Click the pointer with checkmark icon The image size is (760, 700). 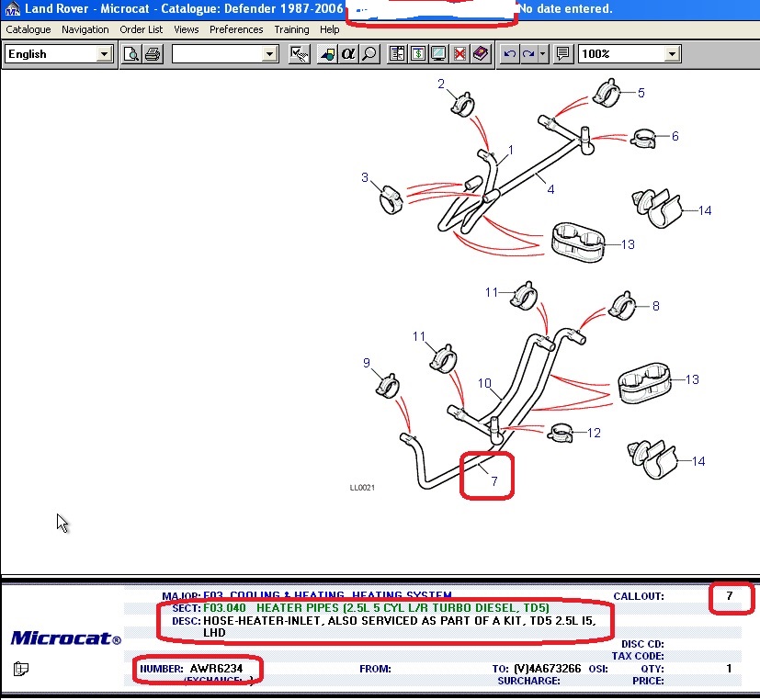[299, 54]
